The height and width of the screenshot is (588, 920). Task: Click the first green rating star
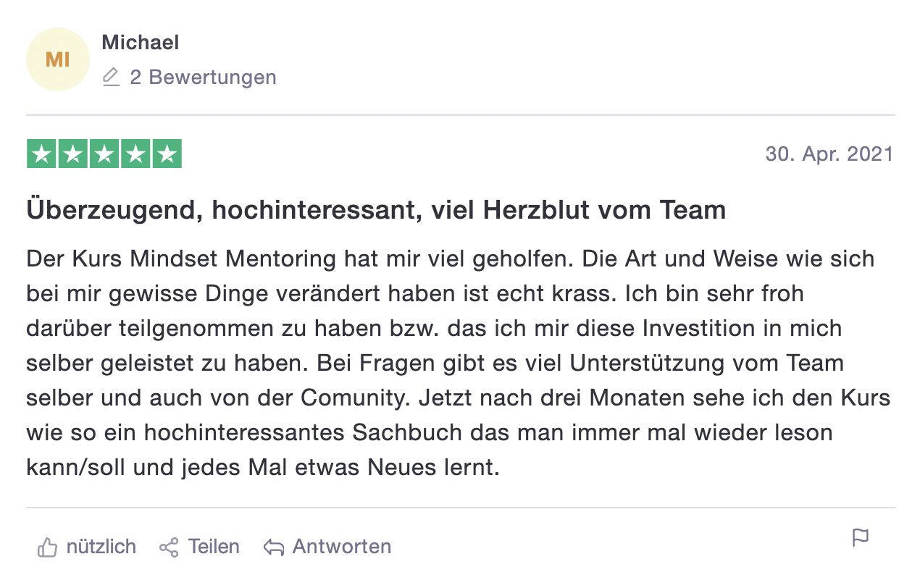coord(42,154)
